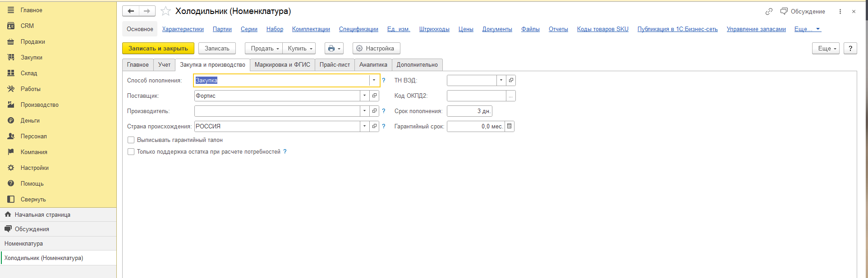Expand the ТН ВЭД dropdown
Screen dimensions: 868x278
click(501, 80)
